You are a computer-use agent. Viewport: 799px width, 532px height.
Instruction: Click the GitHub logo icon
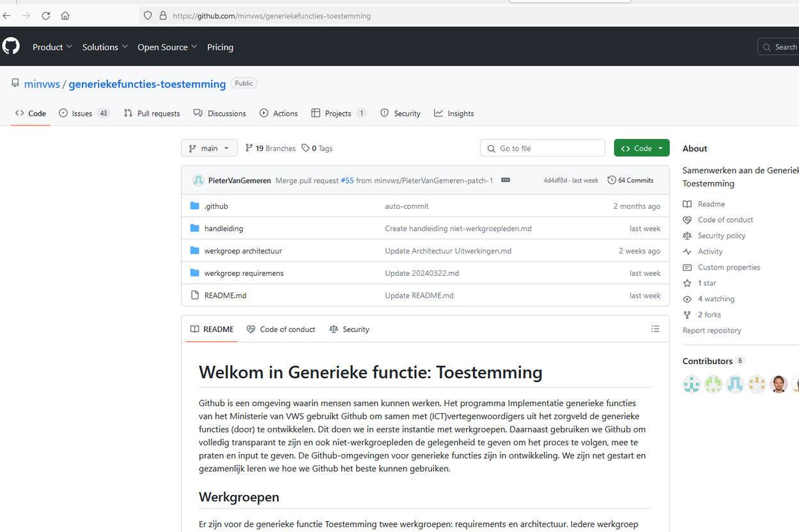coord(11,46)
